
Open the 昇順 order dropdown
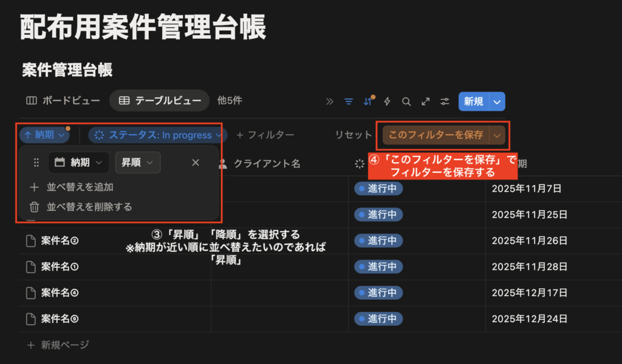(137, 163)
